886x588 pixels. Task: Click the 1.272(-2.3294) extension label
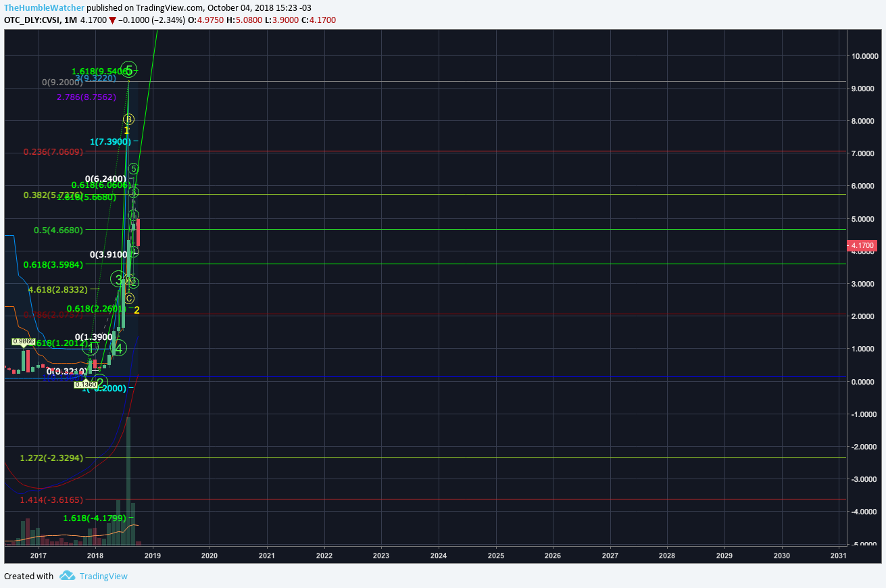(x=51, y=458)
